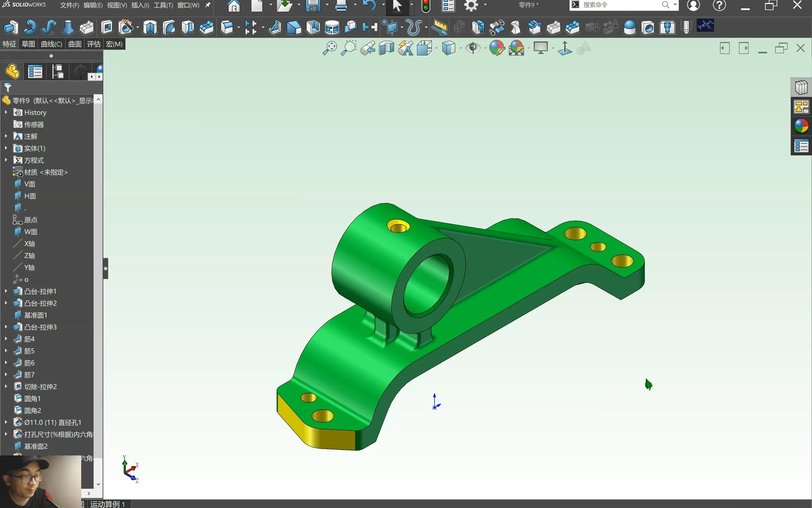
Task: Open the search command dropdown arrow
Action: (x=675, y=5)
